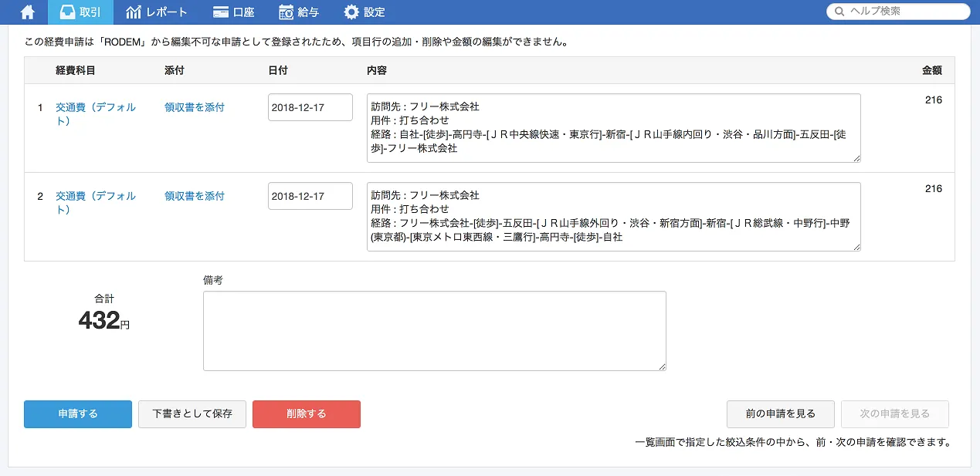Open the 設定 gear menu
The width and height of the screenshot is (980, 476).
365,12
